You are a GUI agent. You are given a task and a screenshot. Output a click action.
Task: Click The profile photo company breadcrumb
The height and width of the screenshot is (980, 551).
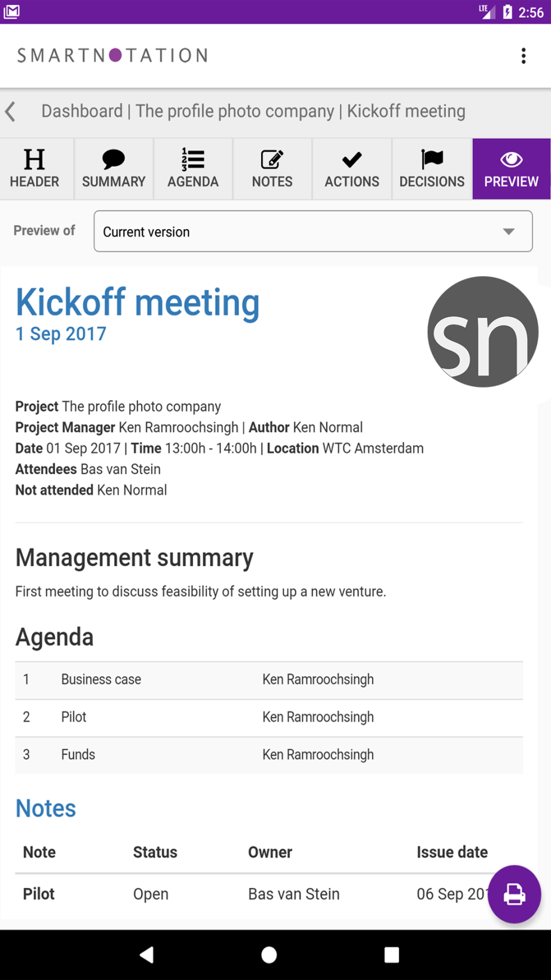235,111
